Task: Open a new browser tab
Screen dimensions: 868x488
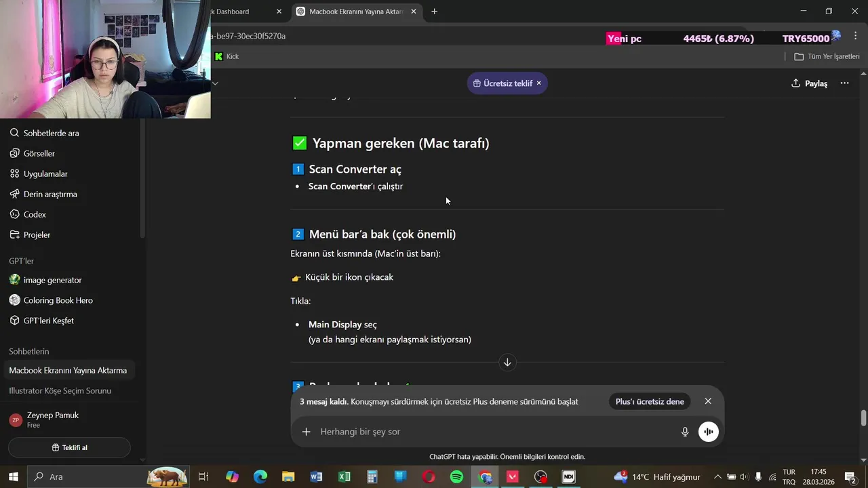Action: click(x=434, y=12)
